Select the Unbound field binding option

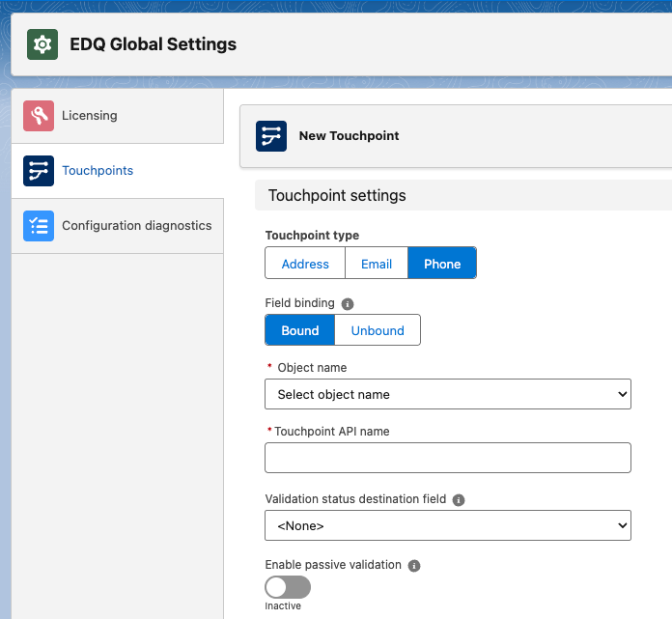tap(378, 330)
